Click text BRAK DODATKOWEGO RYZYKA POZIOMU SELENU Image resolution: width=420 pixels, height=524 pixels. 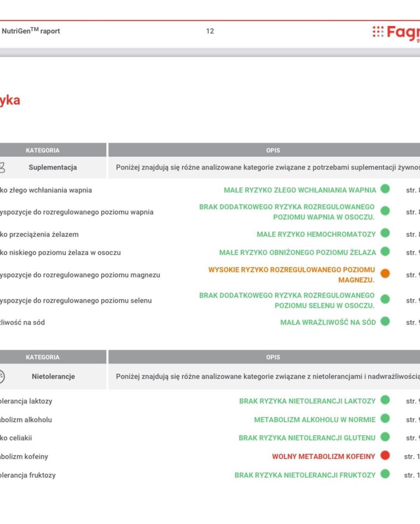287,300
